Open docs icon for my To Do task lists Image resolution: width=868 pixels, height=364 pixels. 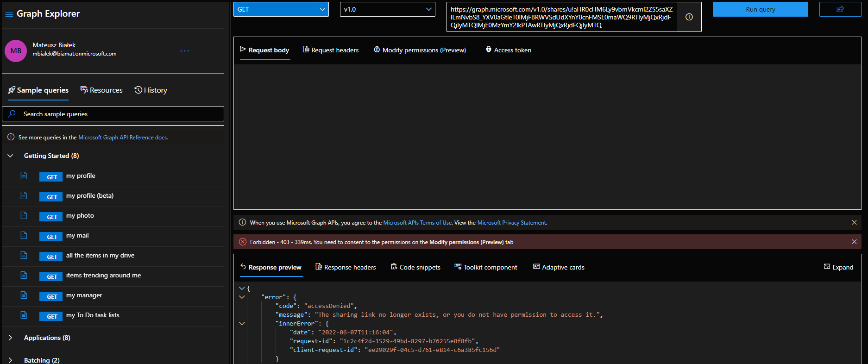[x=24, y=315]
